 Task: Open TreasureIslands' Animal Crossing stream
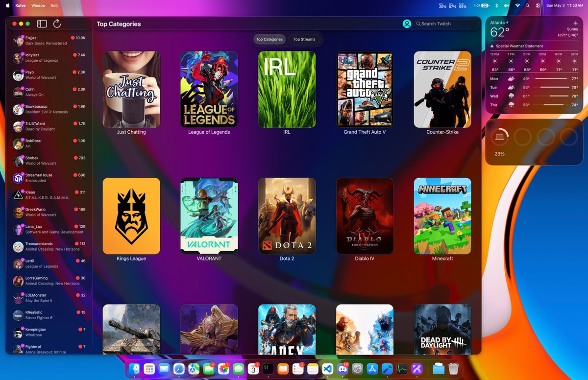[x=49, y=246]
